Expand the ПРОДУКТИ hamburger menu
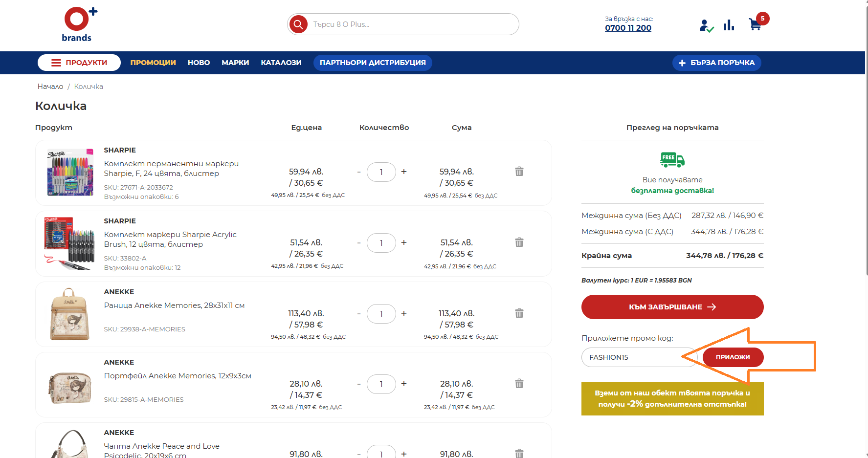Viewport: 868px width, 458px height. coord(79,63)
